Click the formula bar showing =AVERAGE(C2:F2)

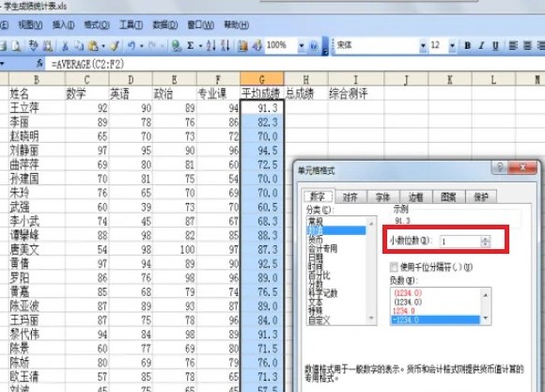pyautogui.click(x=295, y=64)
